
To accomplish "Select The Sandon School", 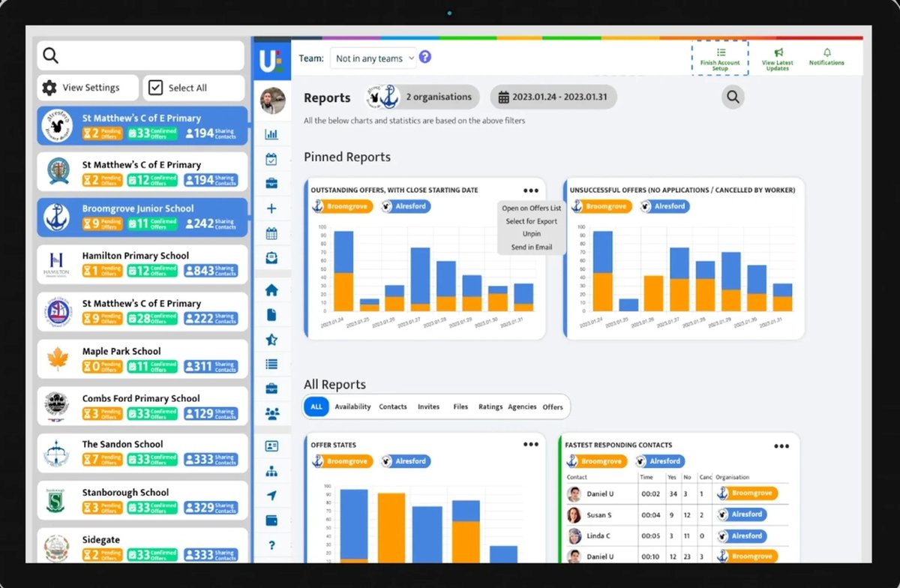I will [x=142, y=453].
